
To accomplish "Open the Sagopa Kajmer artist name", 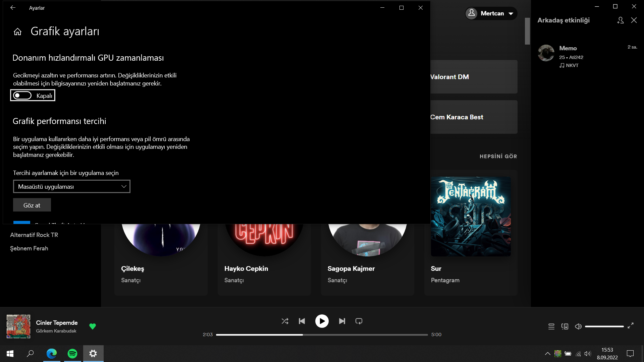I will tap(351, 268).
